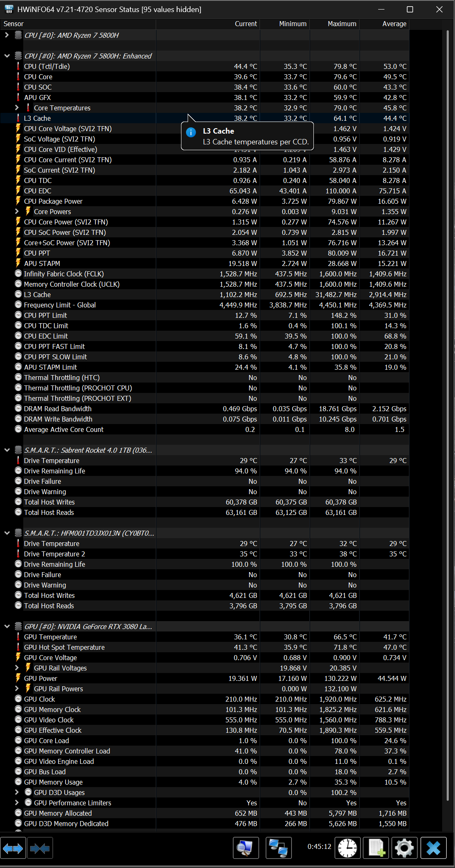
Task: Click the chip icon beside Sabrent Rocket S.M.A.R.T. group
Action: click(18, 450)
